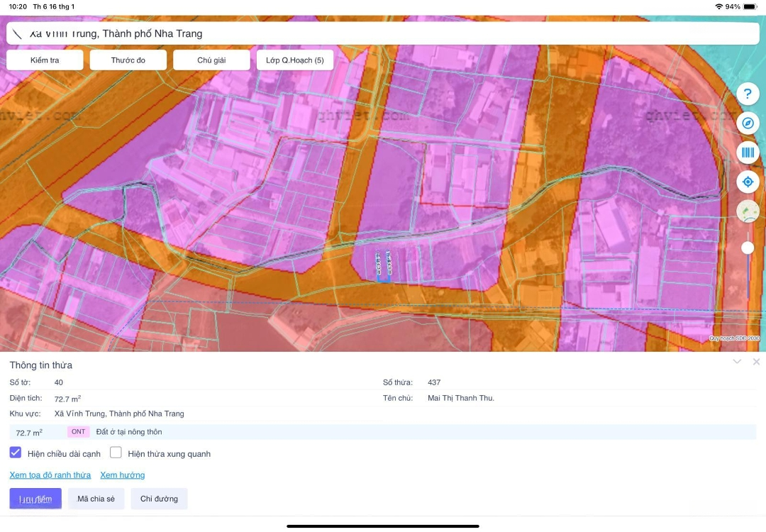
Task: Collapse the parcel info panel chevron
Action: click(x=737, y=362)
